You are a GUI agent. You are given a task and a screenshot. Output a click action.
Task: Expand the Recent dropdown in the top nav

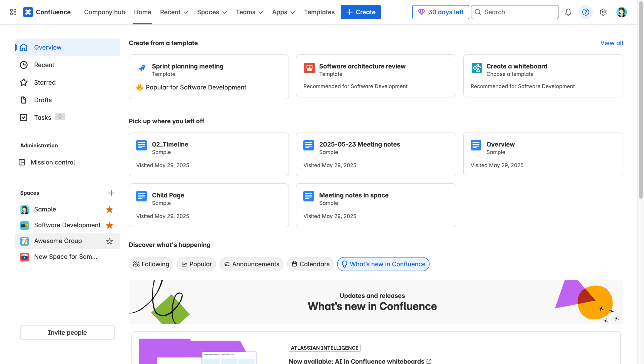[x=174, y=12]
